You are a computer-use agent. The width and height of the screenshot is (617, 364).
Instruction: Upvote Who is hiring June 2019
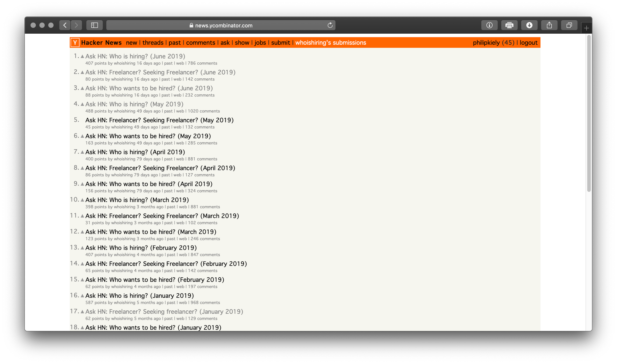(x=82, y=56)
